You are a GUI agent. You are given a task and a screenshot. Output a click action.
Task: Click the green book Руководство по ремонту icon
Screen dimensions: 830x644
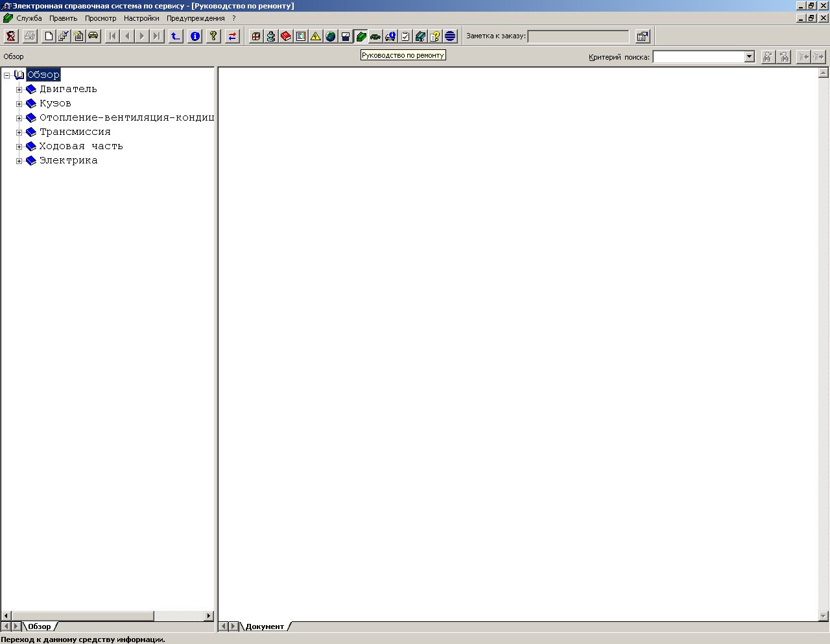point(361,36)
